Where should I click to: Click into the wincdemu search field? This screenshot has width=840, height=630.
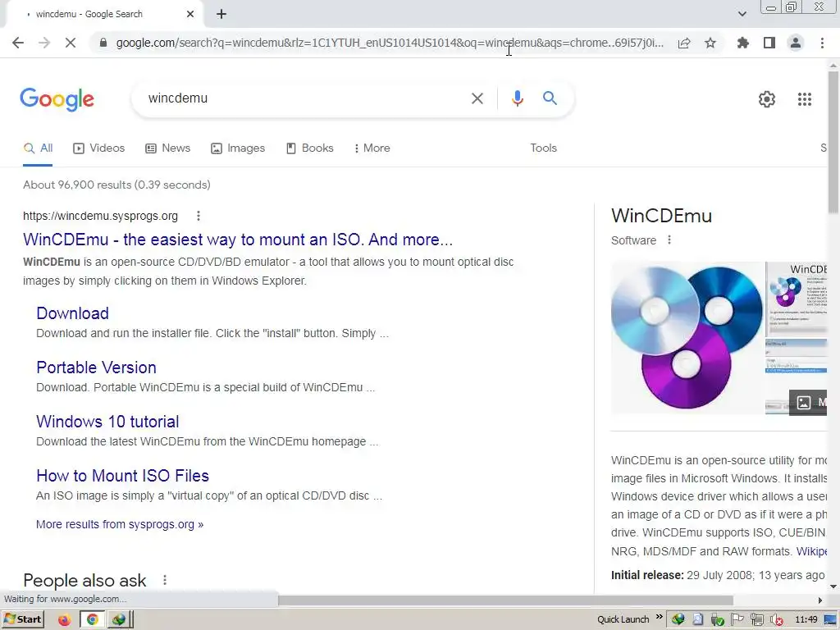[300, 98]
